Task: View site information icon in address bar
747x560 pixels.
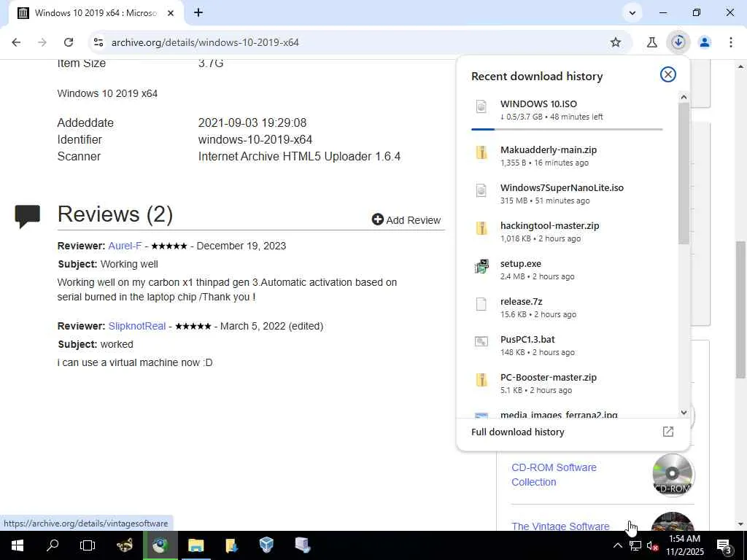Action: pos(98,42)
